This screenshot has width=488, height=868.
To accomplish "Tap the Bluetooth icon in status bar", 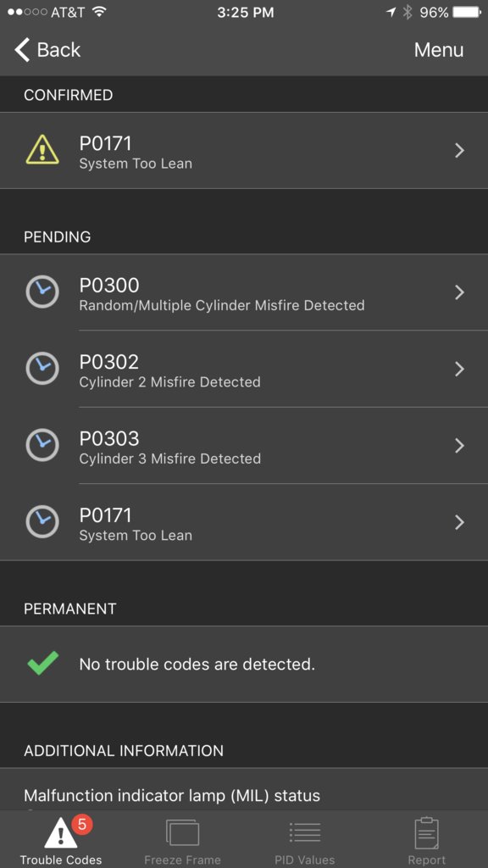I will click(x=408, y=12).
